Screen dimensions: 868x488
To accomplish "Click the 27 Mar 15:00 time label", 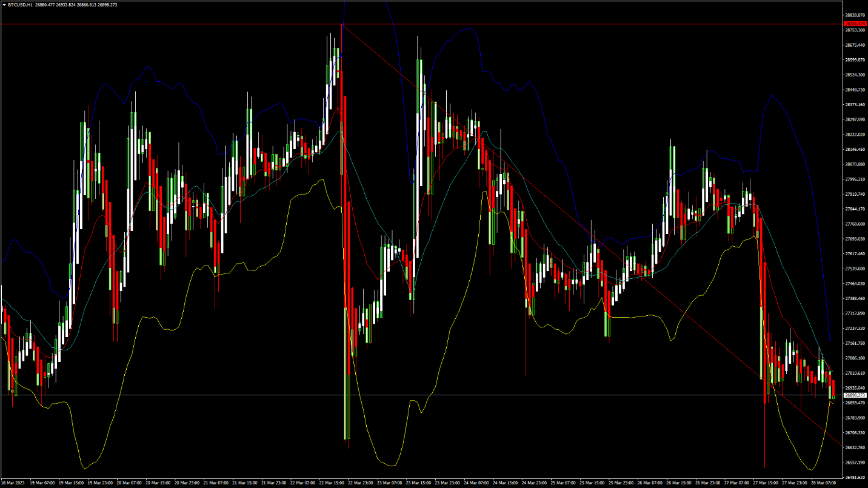I will coord(764,483).
